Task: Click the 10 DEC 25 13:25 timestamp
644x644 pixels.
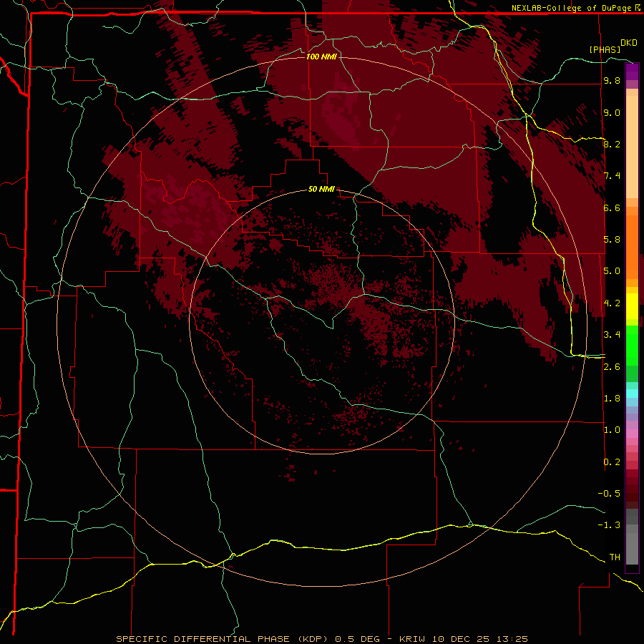Action: click(480, 639)
